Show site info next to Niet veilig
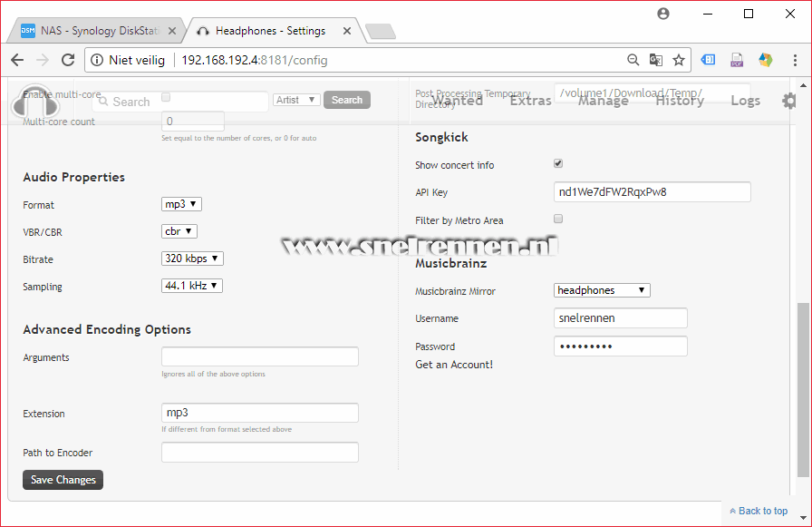 97,60
